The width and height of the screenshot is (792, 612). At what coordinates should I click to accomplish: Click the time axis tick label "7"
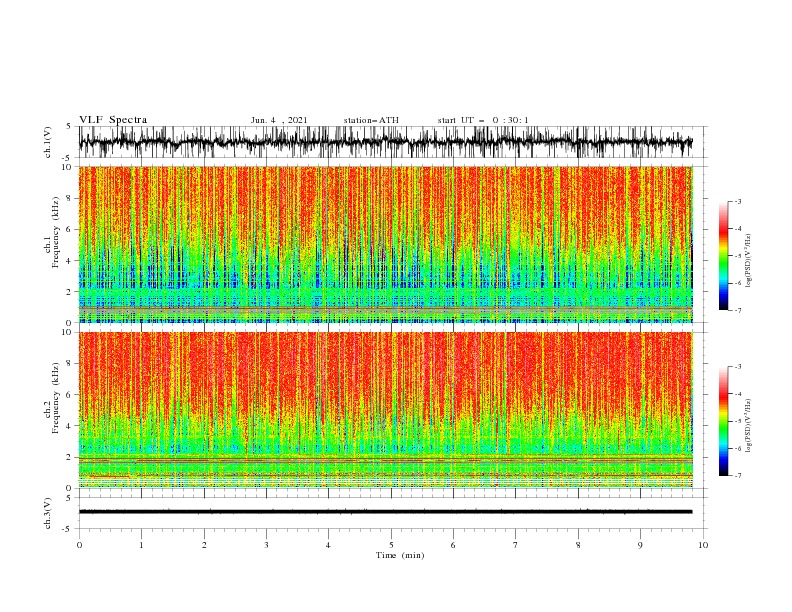(516, 545)
